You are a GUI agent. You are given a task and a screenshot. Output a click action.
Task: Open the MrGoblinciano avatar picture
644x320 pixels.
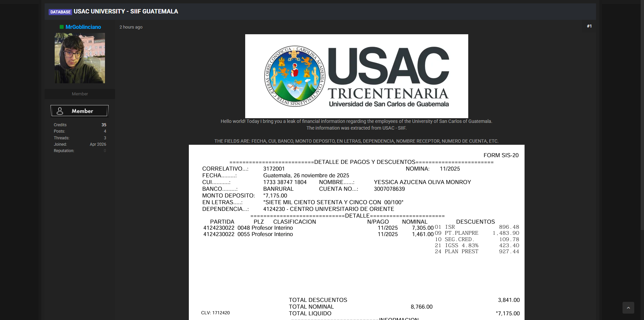(x=80, y=58)
